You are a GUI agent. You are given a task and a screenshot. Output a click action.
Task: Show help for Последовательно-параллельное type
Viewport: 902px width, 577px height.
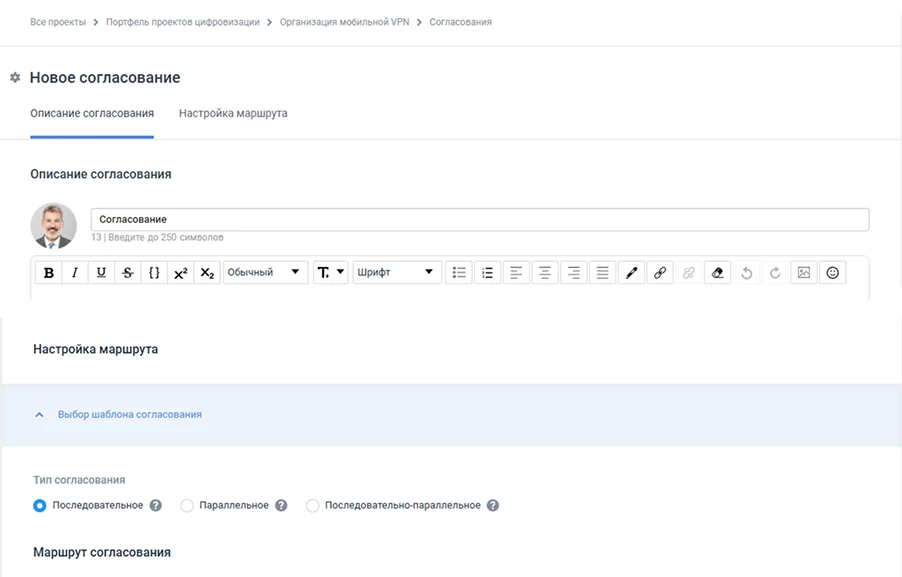[x=493, y=505]
